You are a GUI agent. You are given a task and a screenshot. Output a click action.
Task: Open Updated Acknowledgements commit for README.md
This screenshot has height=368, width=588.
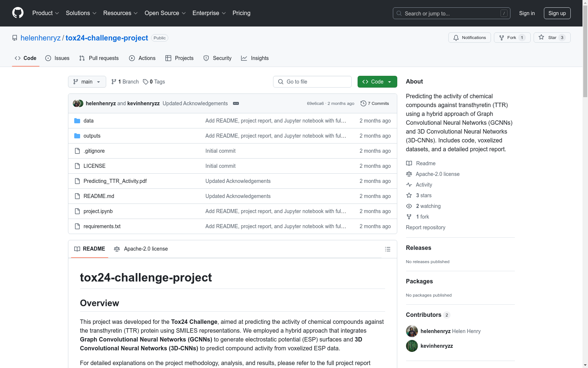pos(238,196)
